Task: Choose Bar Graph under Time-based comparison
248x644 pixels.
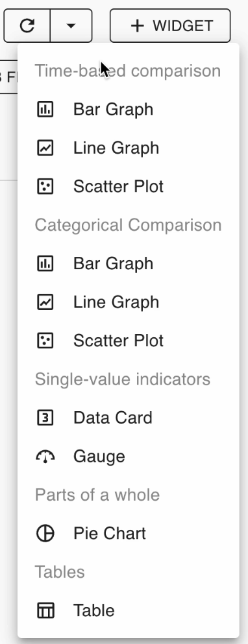Action: click(129, 109)
